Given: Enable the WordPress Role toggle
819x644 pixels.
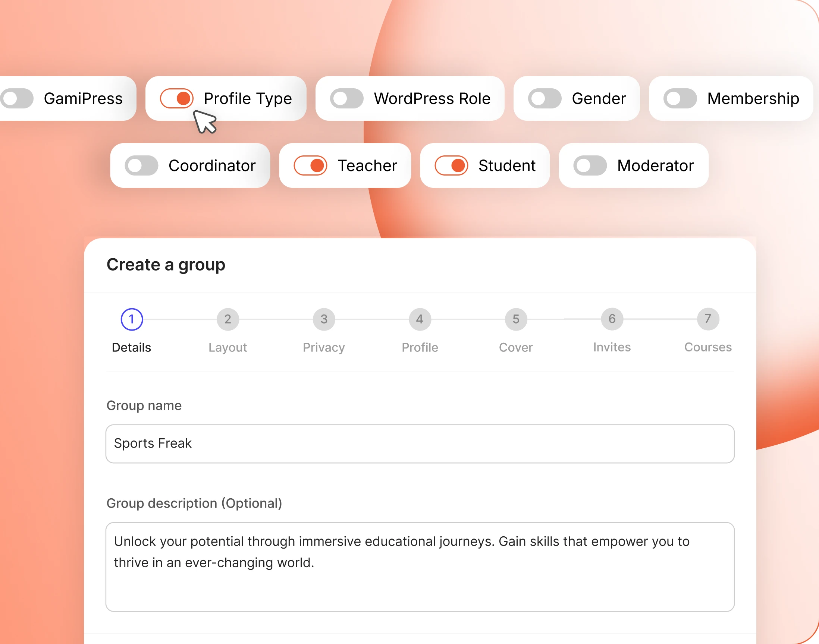Looking at the screenshot, I should click(x=347, y=98).
